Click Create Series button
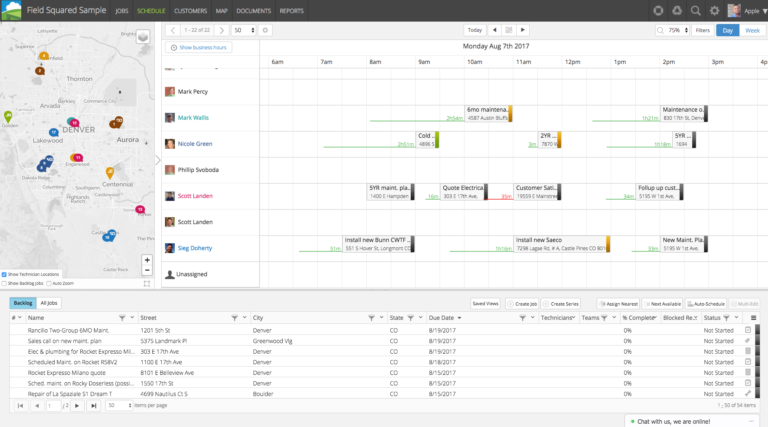The width and height of the screenshot is (768, 427). coord(561,304)
